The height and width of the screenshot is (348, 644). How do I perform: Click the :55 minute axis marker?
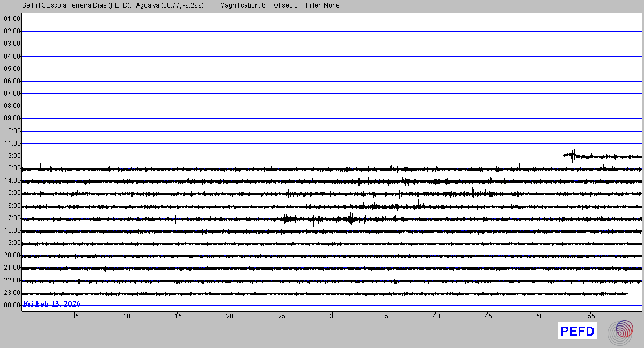pyautogui.click(x=590, y=316)
